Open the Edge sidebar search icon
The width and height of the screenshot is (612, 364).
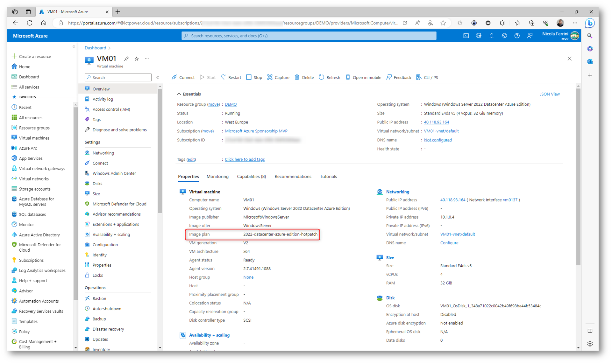590,36
